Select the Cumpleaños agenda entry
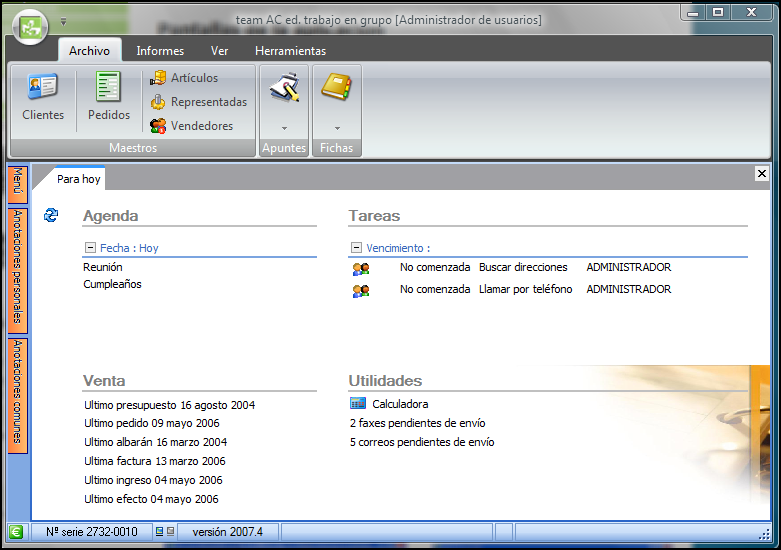Viewport: 781px width, 550px height. coord(113,284)
